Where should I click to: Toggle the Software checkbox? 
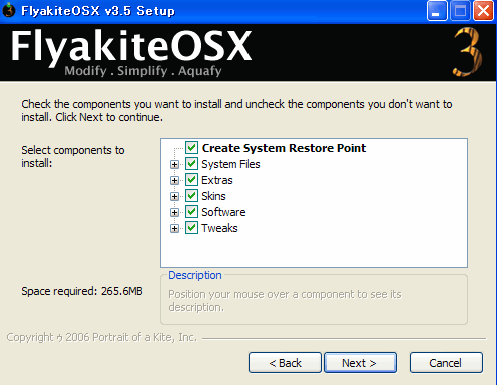(x=191, y=212)
